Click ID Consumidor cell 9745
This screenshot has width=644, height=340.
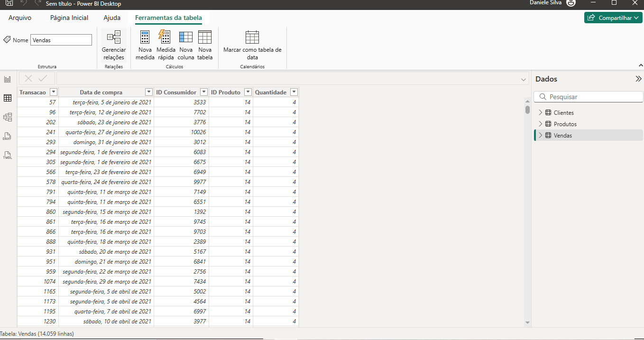coord(182,221)
